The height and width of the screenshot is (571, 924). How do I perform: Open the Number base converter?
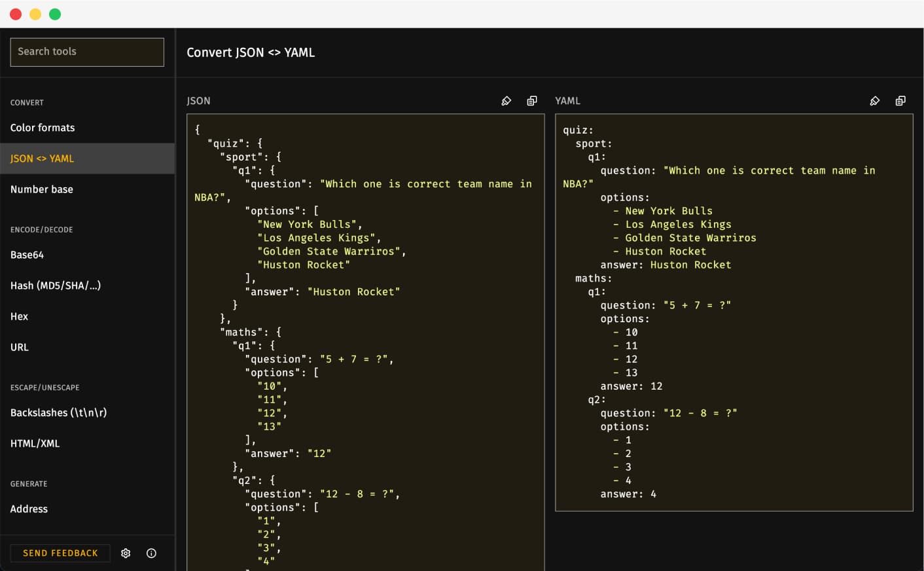click(x=87, y=189)
